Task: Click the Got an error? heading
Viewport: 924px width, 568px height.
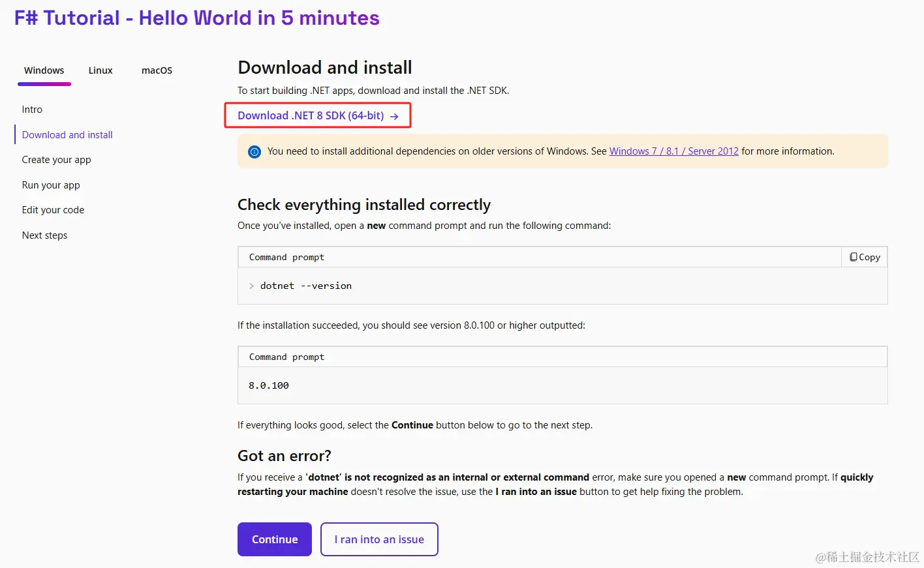Action: pyautogui.click(x=285, y=456)
